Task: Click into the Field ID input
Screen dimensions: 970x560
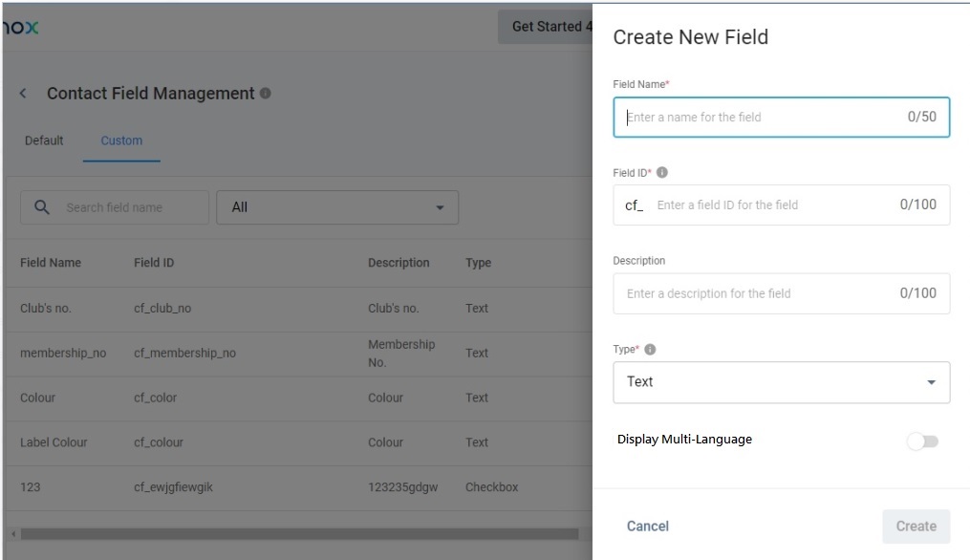Action: pos(774,205)
